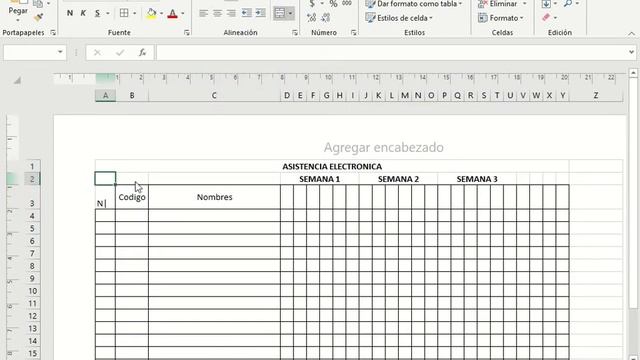Toggle italic (K) formatting

pos(83,13)
